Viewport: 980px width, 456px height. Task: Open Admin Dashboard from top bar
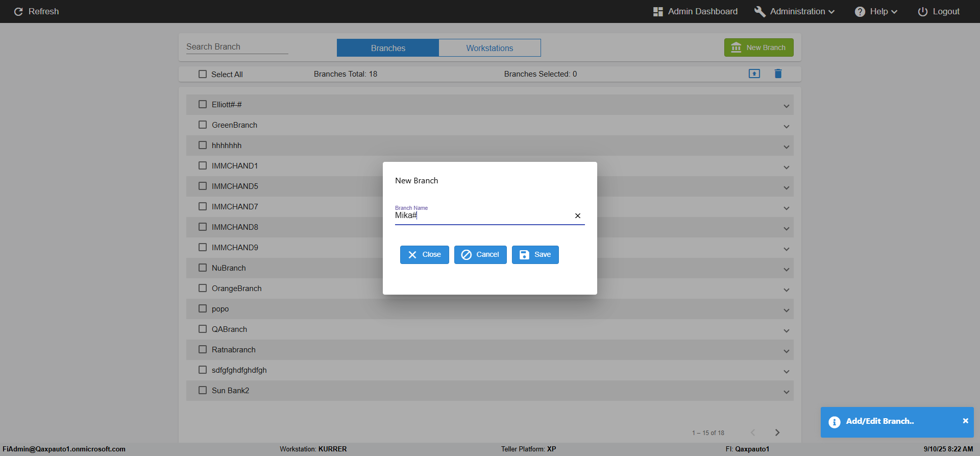tap(696, 12)
